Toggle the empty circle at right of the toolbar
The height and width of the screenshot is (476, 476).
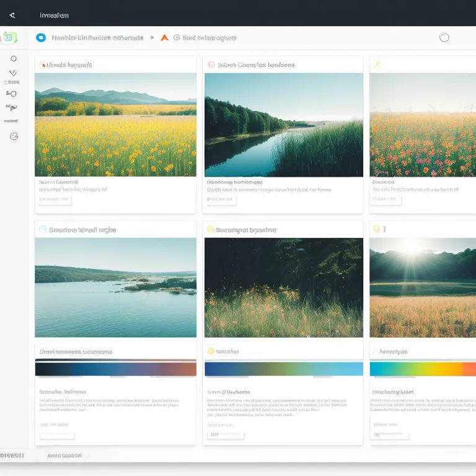pos(444,38)
